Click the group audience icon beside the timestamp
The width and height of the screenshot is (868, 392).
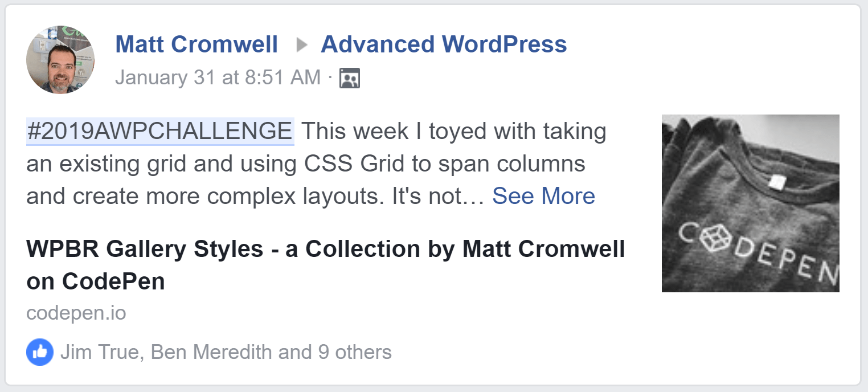[349, 77]
